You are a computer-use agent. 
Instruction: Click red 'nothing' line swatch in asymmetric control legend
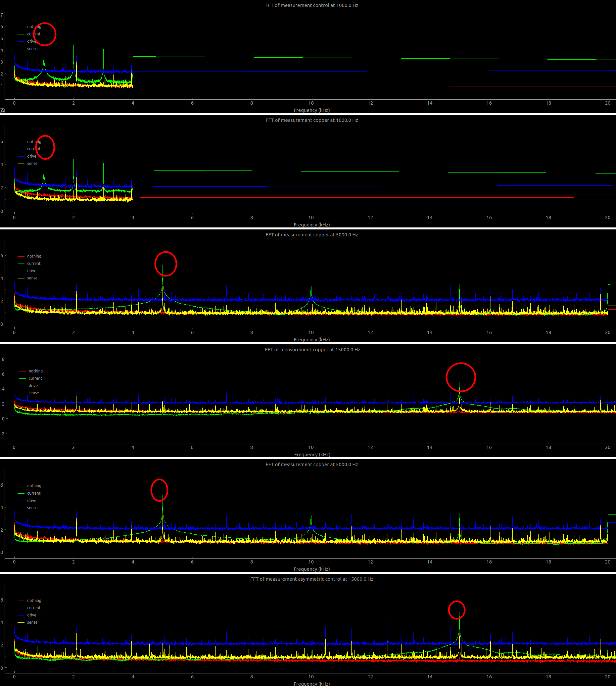click(21, 601)
